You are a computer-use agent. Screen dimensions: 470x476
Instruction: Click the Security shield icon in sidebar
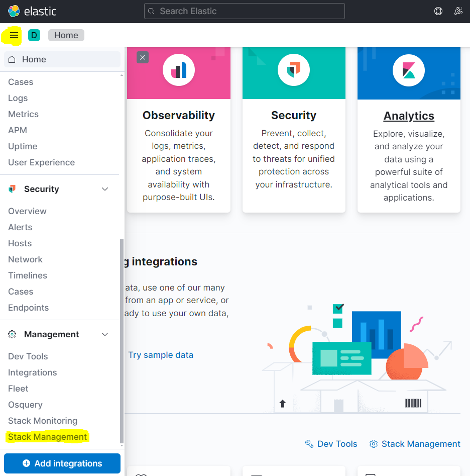pyautogui.click(x=12, y=189)
